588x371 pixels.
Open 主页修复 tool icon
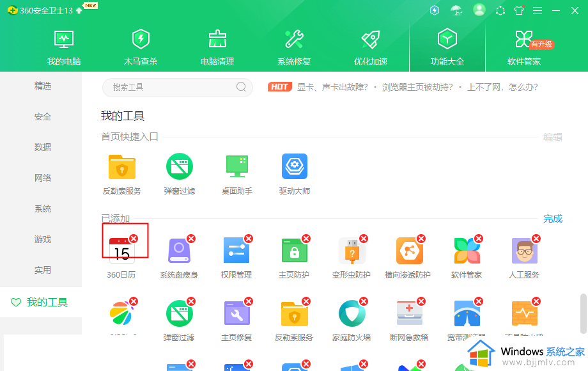(236, 313)
